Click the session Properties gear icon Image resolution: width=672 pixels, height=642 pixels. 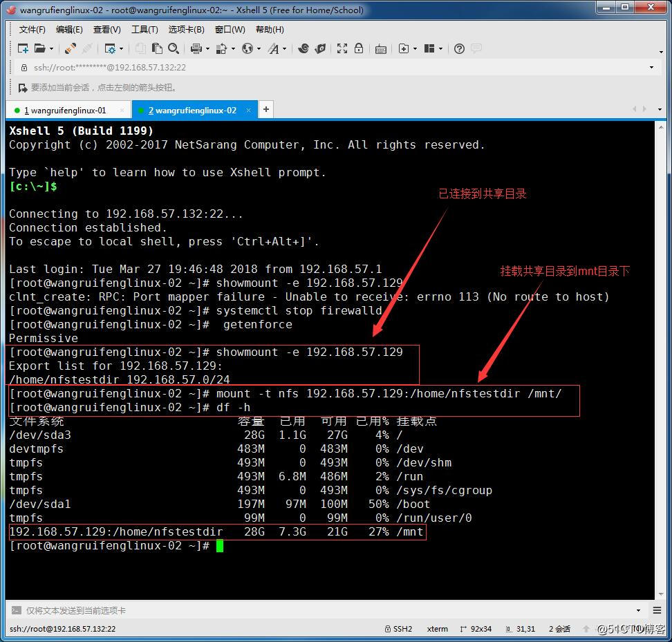coord(110,48)
